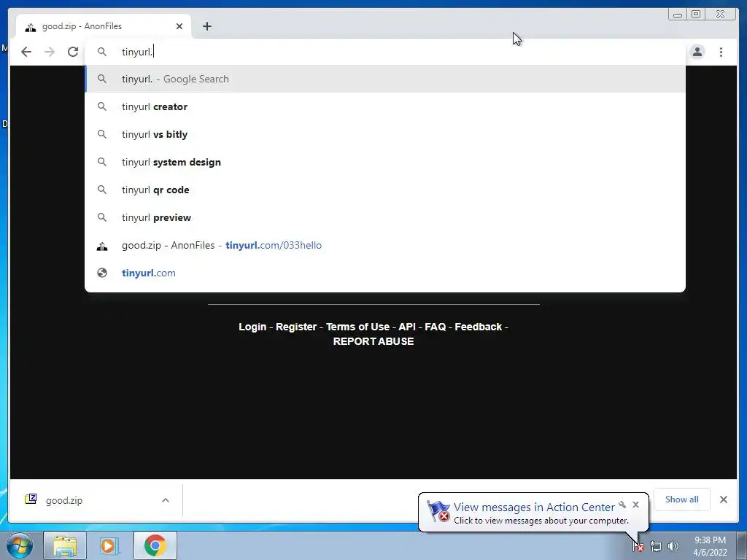Click the Login link on AnonFiles page
Viewport: 747px width, 560px height.
[x=252, y=327]
